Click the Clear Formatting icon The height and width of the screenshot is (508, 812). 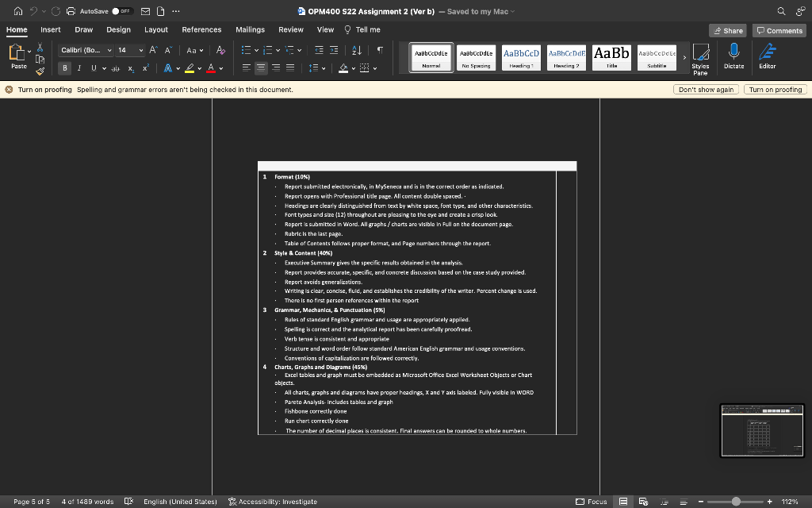click(x=220, y=50)
